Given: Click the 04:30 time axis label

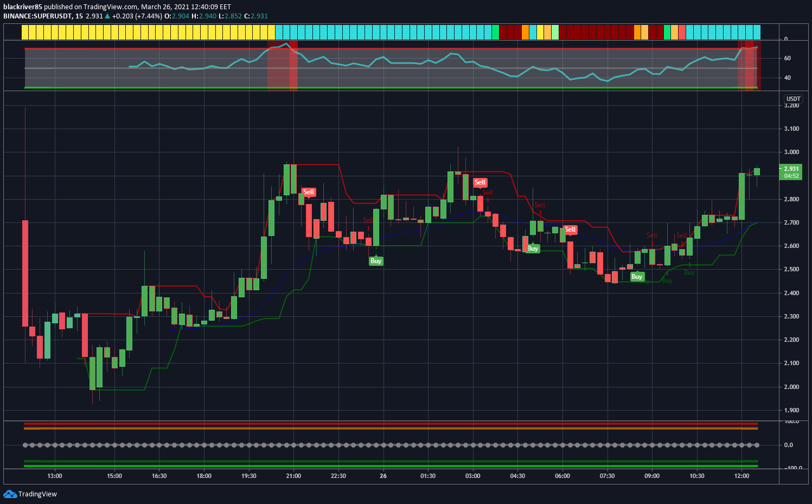Looking at the screenshot, I should tap(517, 476).
